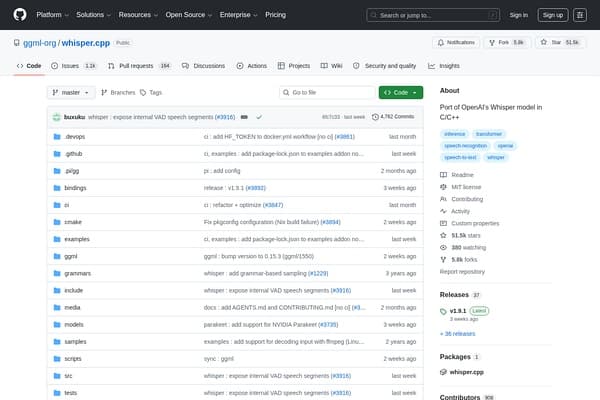Expand the Platform menu

coord(52,15)
